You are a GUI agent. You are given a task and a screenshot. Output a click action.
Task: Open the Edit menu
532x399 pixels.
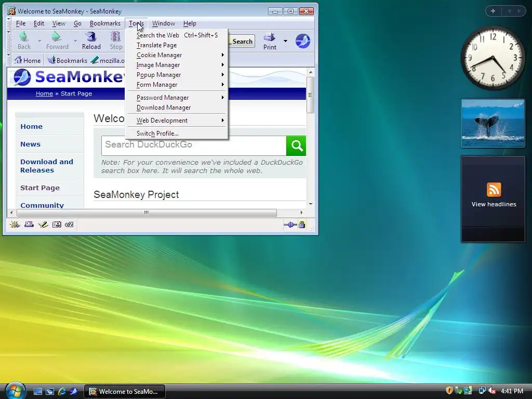(x=38, y=23)
